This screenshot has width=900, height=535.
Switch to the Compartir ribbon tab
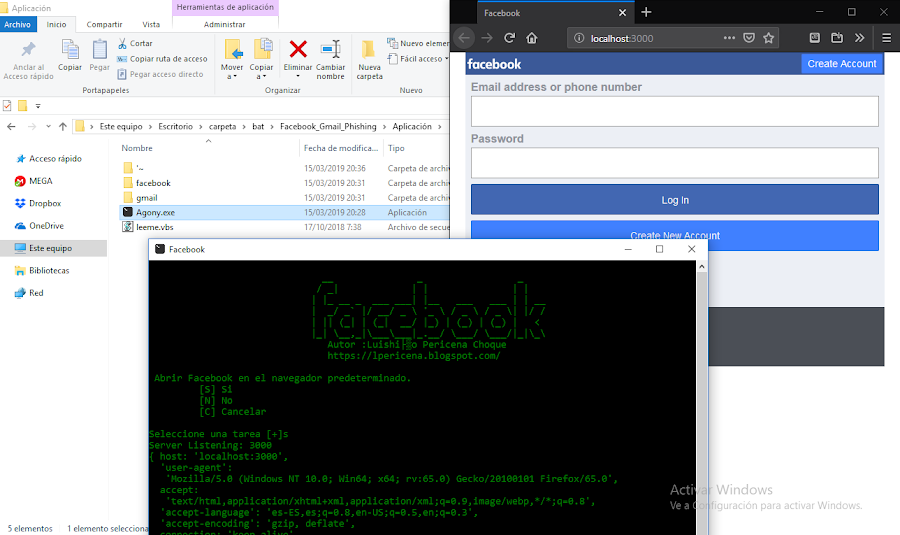tap(104, 24)
